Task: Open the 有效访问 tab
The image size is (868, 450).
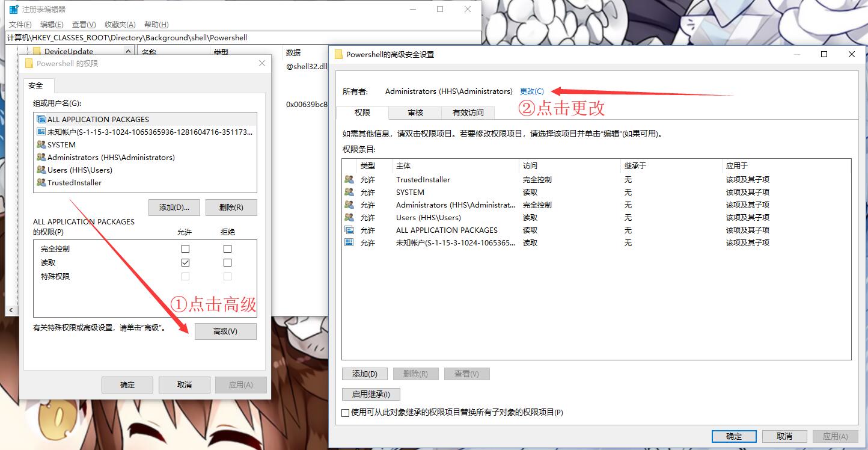Action: [468, 112]
